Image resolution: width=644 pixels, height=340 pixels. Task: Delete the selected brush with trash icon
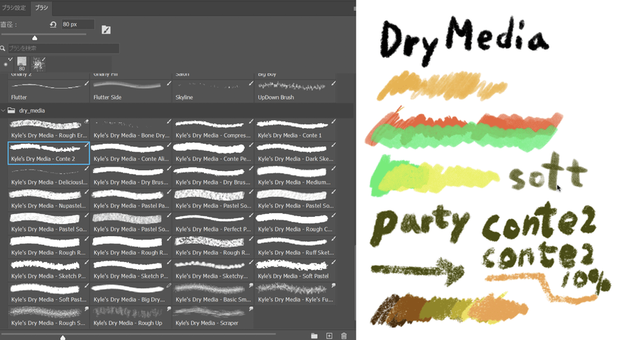coord(344,336)
